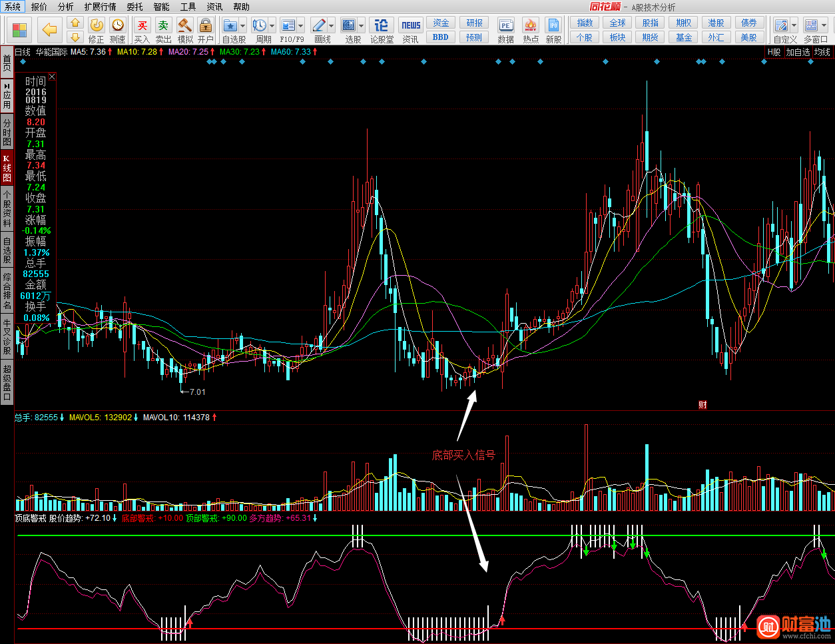Click the red 买入 buy icon

142,25
